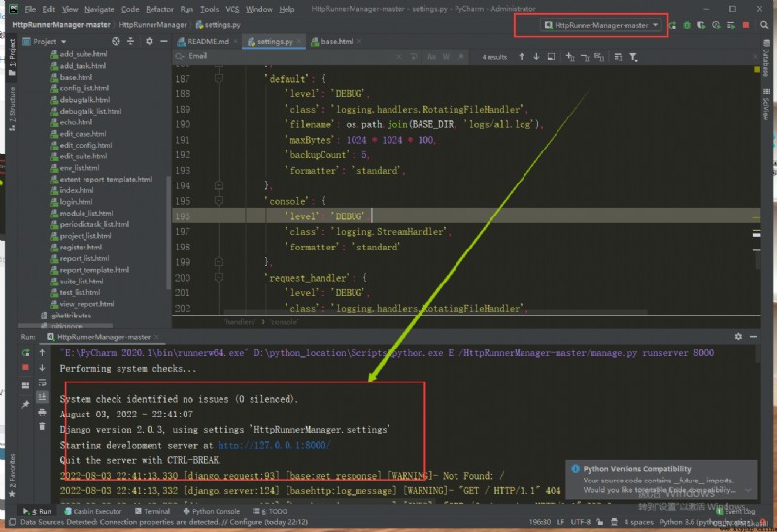Screen dimensions: 777x532
Task: Open the HttpRunnerManager-master run configuration dropdown
Action: click(x=600, y=25)
